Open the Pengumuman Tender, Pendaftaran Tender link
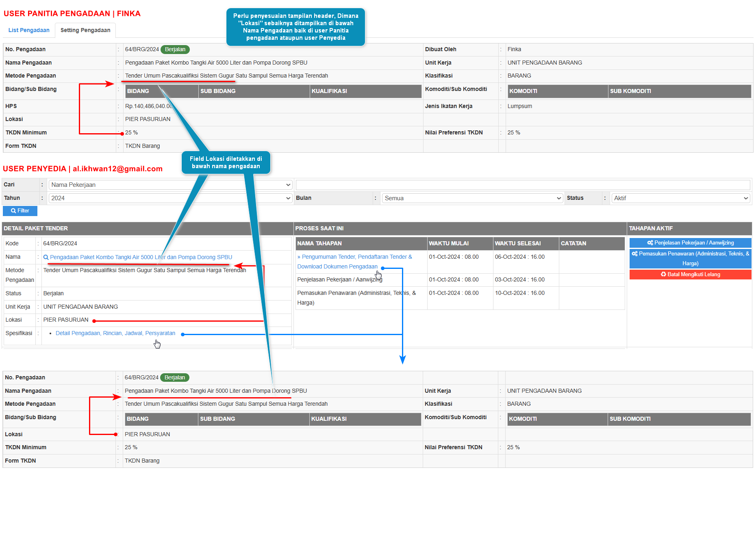Viewport: 756px width, 541px height. pos(354,262)
